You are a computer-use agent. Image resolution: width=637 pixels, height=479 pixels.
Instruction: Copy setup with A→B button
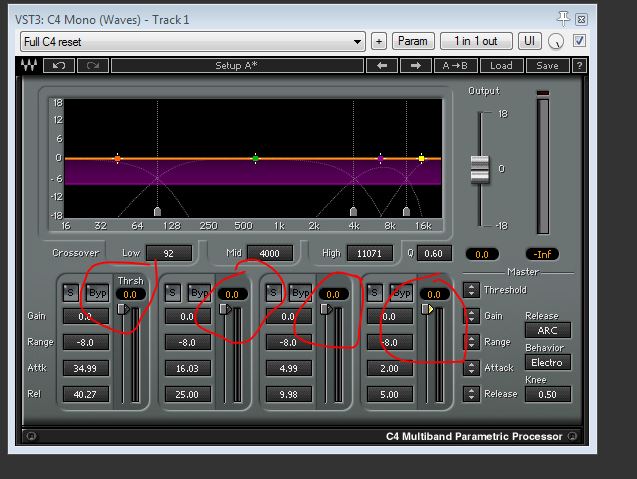(455, 65)
